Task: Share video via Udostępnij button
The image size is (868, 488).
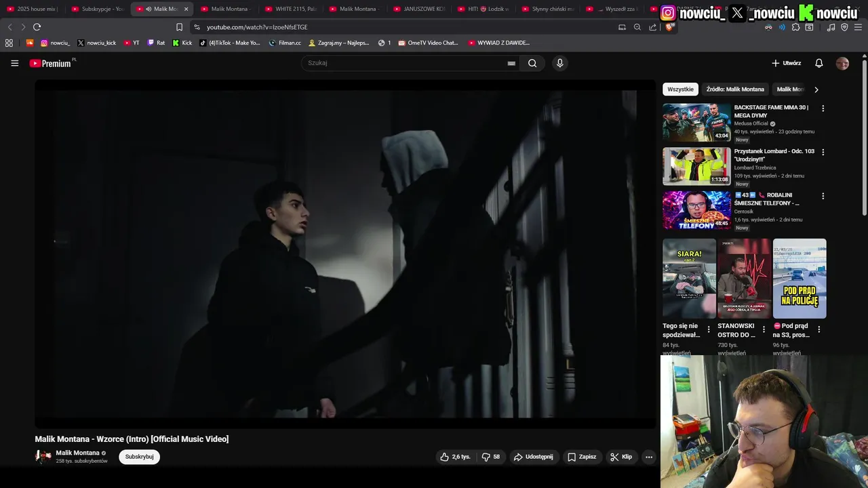Action: (533, 457)
